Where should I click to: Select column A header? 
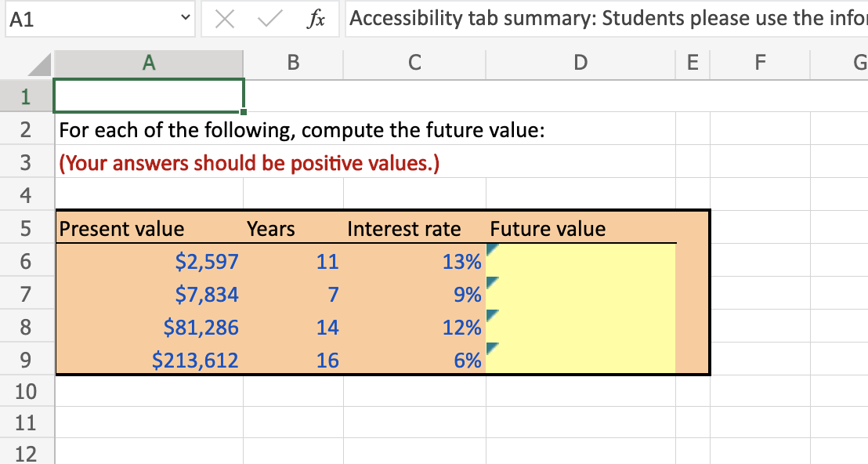pos(149,63)
